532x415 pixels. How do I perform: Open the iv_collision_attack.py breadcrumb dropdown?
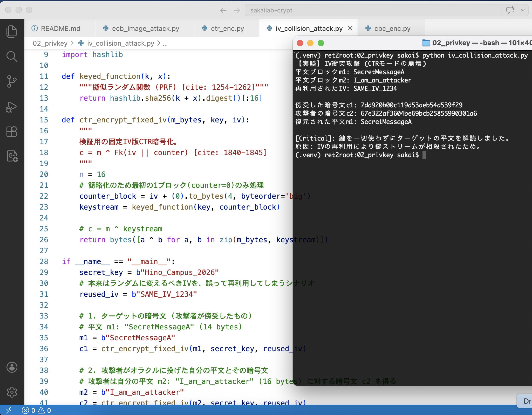[121, 43]
